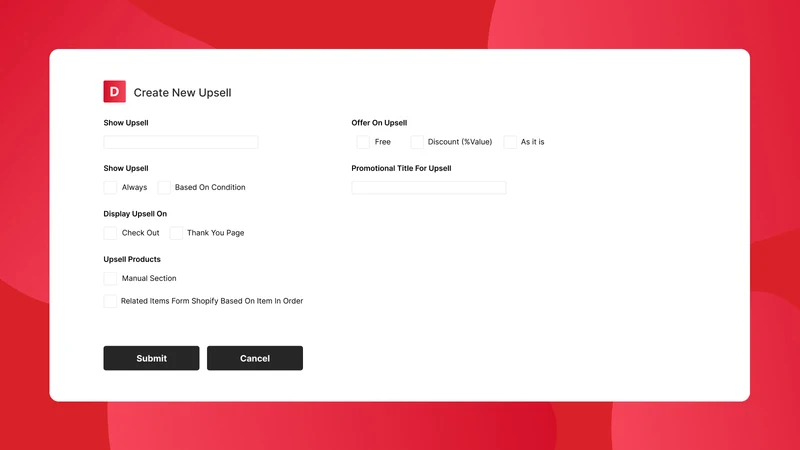Tick the Manual Section checkbox
800x450 pixels.
click(x=110, y=278)
